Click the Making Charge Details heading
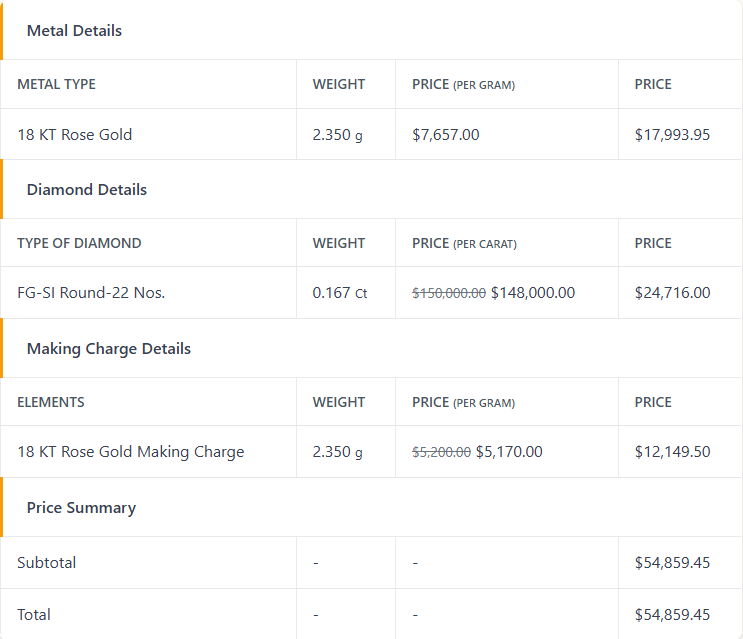Viewport: 743px width, 639px height. (x=109, y=349)
